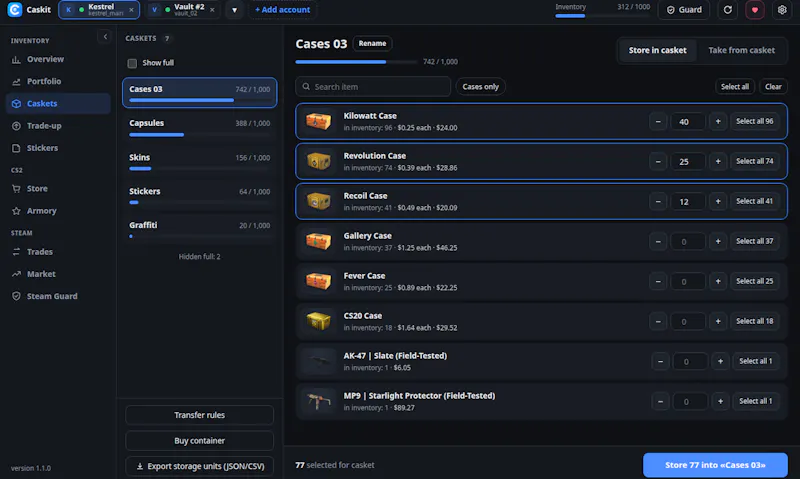800x479 pixels.
Task: Open the CS2 Store page
Action: [x=58, y=189]
